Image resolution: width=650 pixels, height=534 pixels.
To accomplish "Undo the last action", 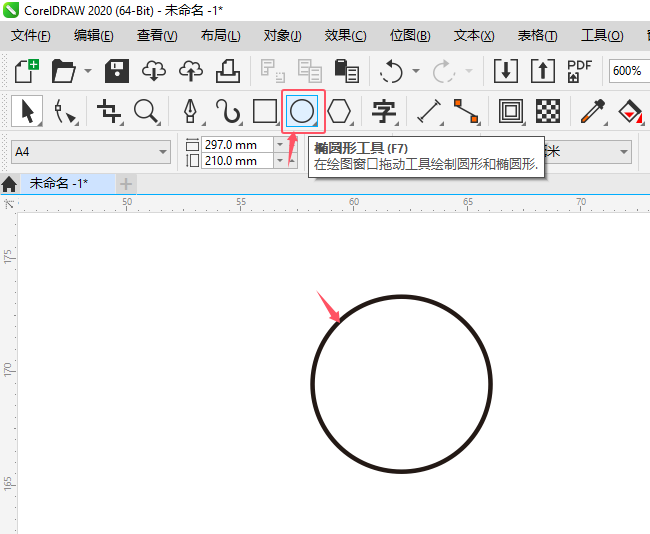I will pyautogui.click(x=391, y=71).
